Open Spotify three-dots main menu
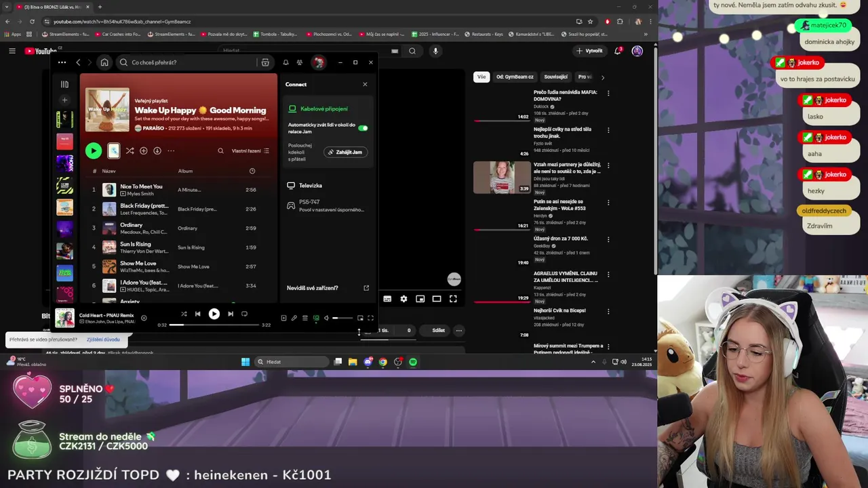Image resolution: width=868 pixels, height=488 pixels. click(62, 62)
